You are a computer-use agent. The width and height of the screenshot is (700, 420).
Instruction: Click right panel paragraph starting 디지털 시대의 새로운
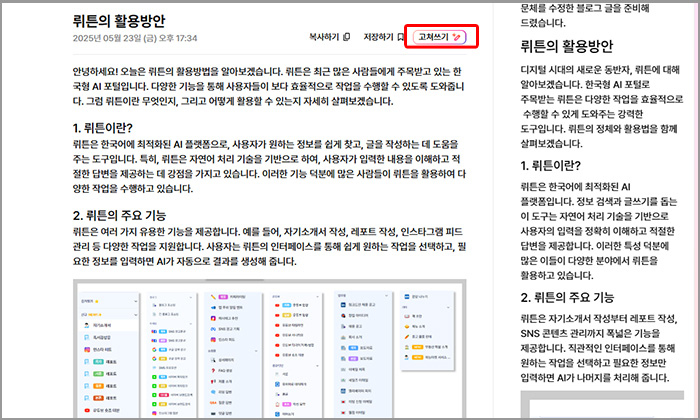(601, 106)
